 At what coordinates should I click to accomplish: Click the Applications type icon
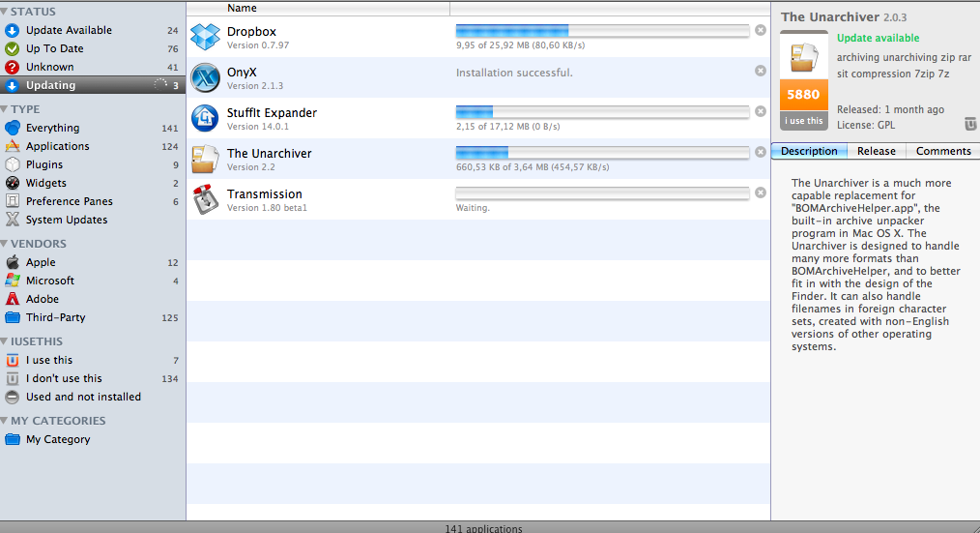pos(13,146)
